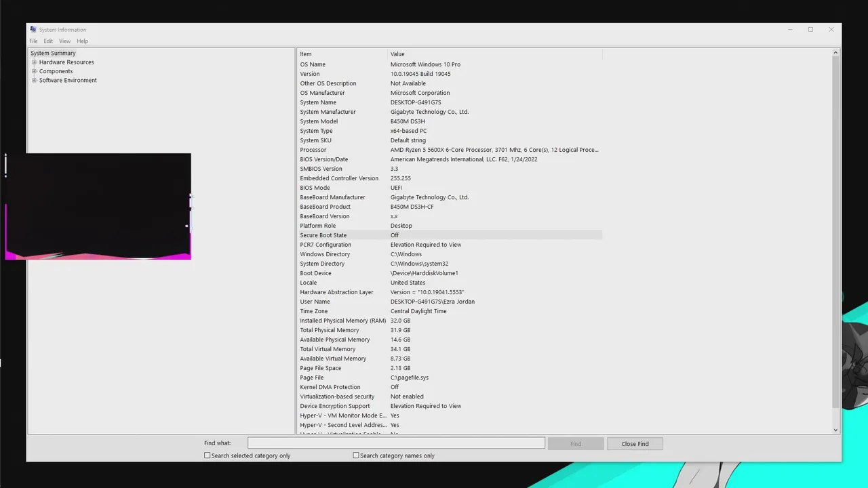Viewport: 868px width, 488px height.
Task: Select the Device Encryption Support row
Action: 450,406
